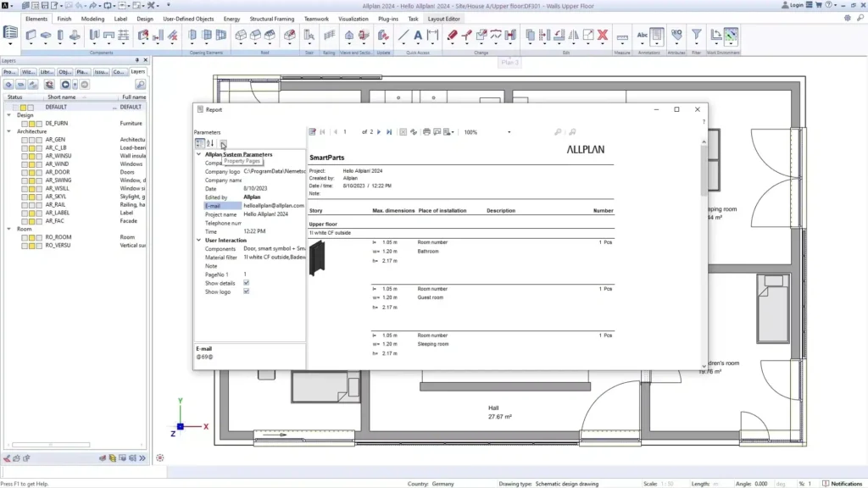
Task: Collapse the Allplan System Parameters section
Action: [x=198, y=153]
